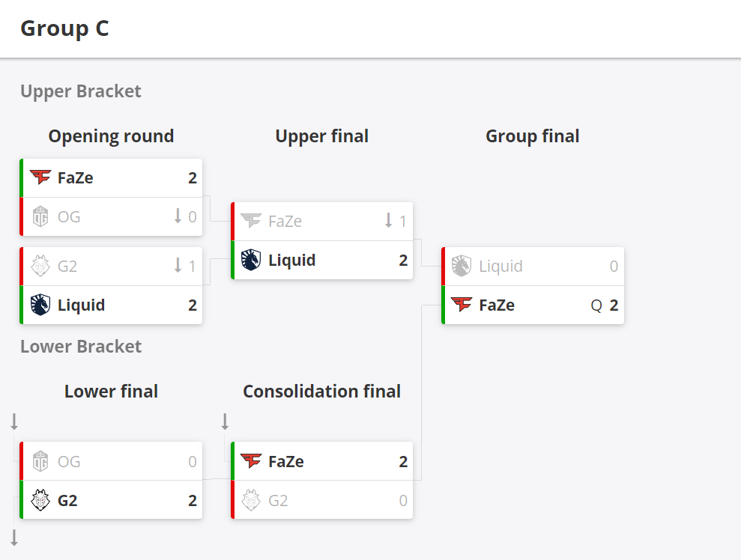Click G2 logo in Lower final winner row
This screenshot has width=741, height=560.
click(x=40, y=500)
